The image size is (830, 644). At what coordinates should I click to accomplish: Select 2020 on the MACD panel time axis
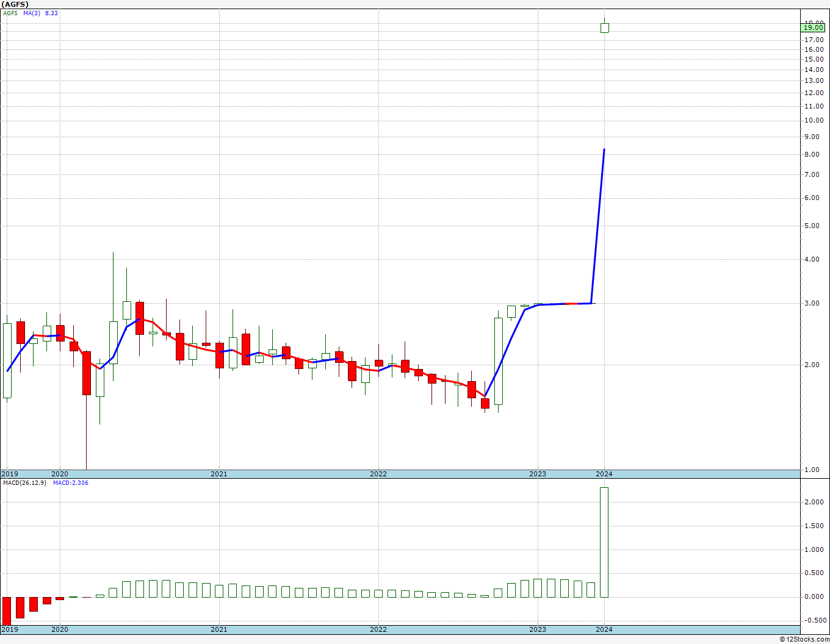pyautogui.click(x=60, y=629)
